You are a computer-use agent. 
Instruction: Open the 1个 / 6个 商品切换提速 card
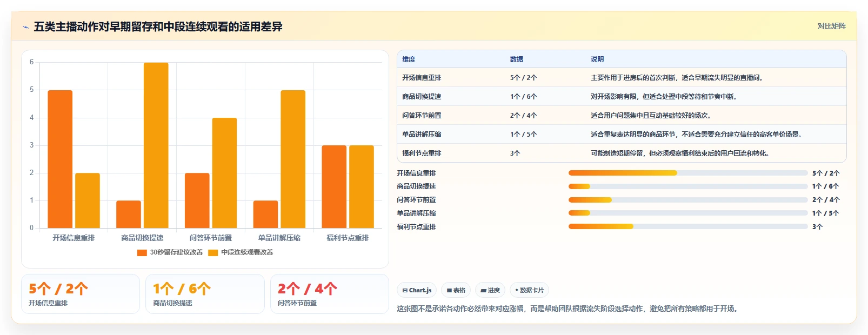tap(205, 294)
